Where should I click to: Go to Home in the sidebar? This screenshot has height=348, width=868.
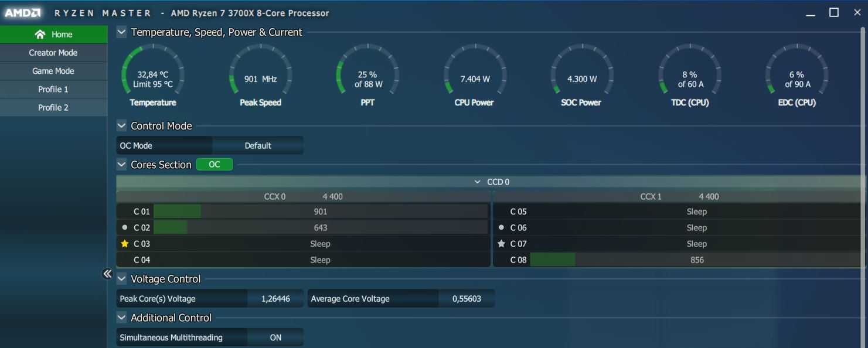pyautogui.click(x=53, y=35)
